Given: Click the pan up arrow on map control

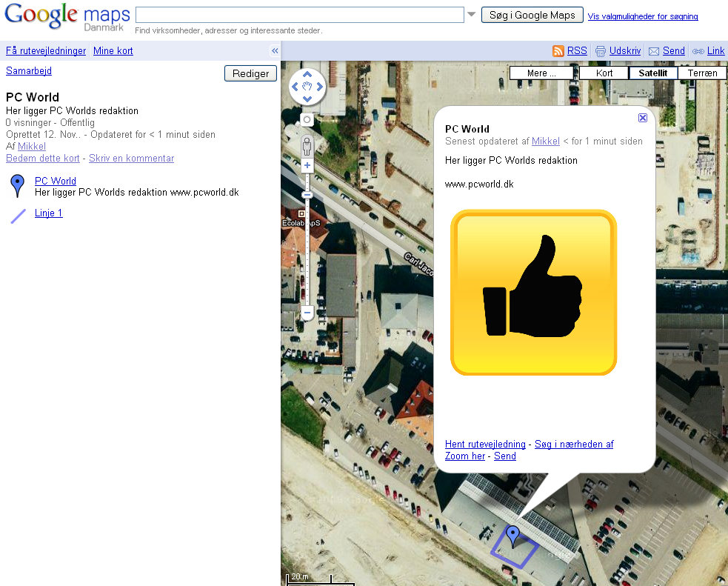Looking at the screenshot, I should point(307,75).
